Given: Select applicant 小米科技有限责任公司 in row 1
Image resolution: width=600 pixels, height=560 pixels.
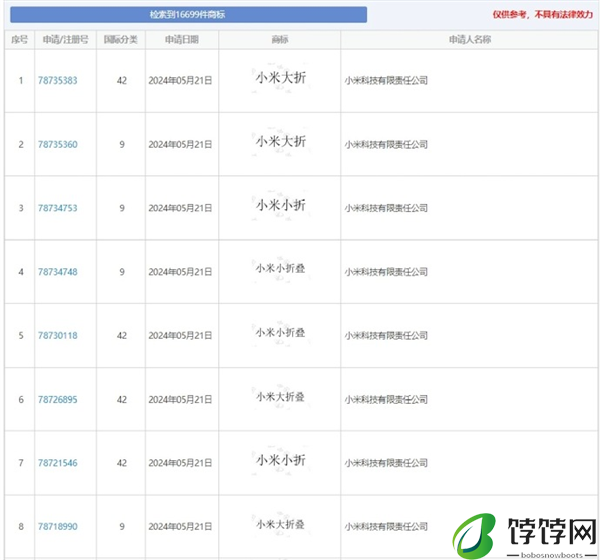Looking at the screenshot, I should tap(386, 80).
